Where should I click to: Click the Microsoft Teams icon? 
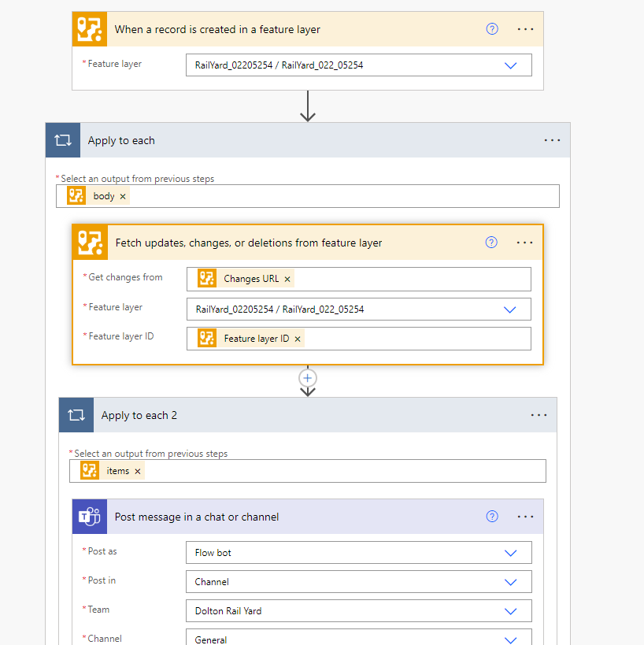pyautogui.click(x=90, y=517)
